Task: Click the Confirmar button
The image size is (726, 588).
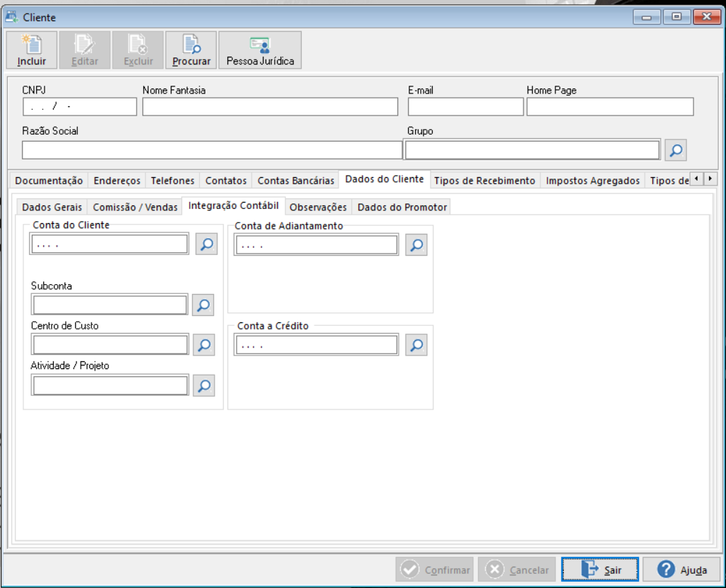Action: 434,570
